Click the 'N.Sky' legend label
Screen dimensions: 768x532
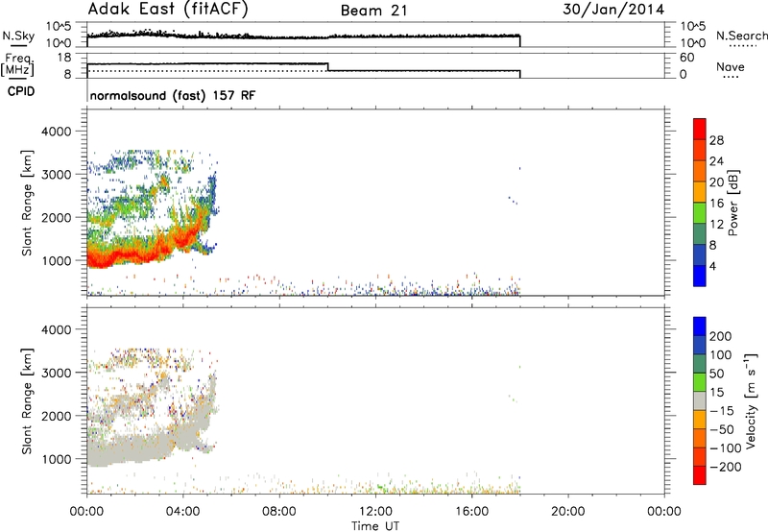coord(18,36)
